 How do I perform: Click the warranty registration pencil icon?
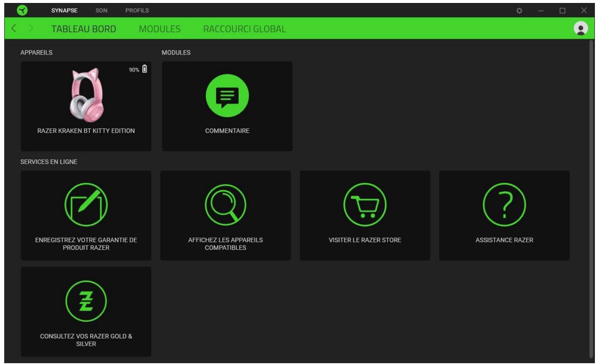click(x=86, y=205)
